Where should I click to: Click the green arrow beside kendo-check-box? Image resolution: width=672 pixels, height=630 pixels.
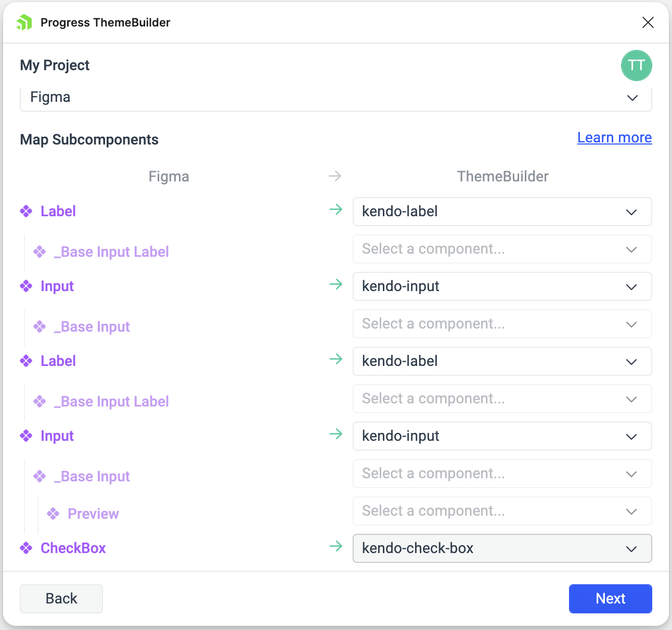(336, 546)
